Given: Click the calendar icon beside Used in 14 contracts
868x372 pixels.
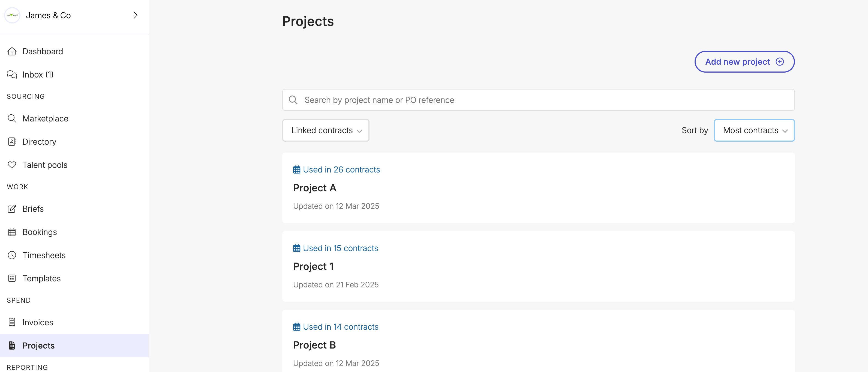Looking at the screenshot, I should [x=296, y=327].
